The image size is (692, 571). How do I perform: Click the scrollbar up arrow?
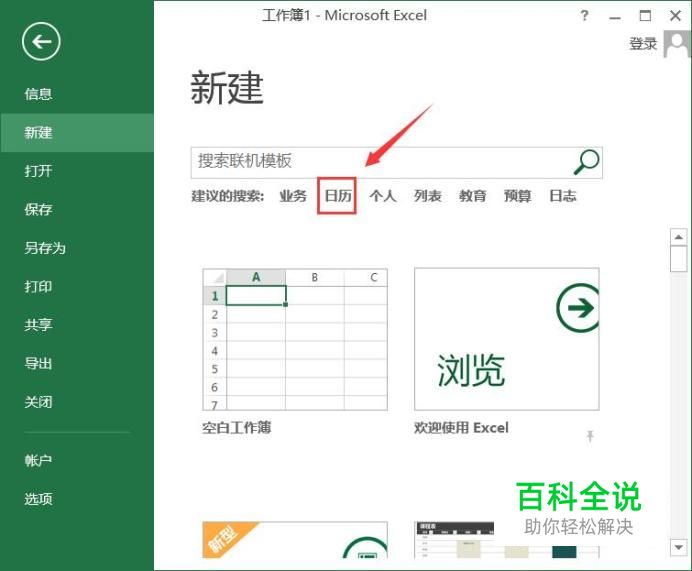pyautogui.click(x=678, y=238)
